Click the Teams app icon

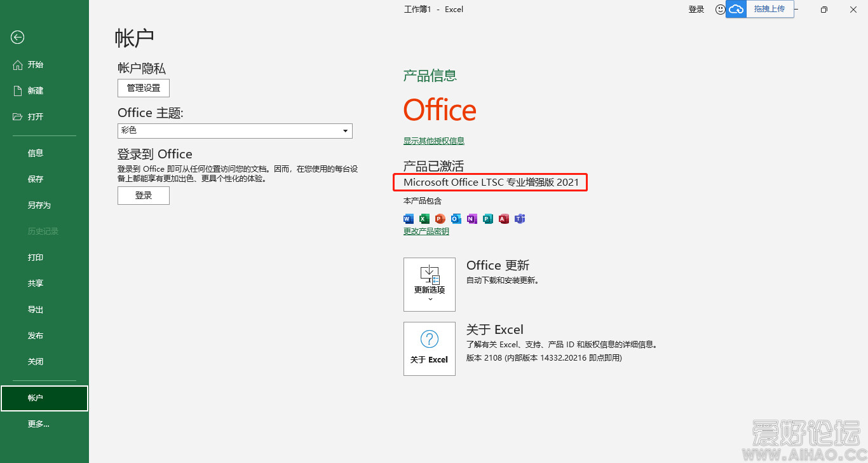(x=520, y=219)
